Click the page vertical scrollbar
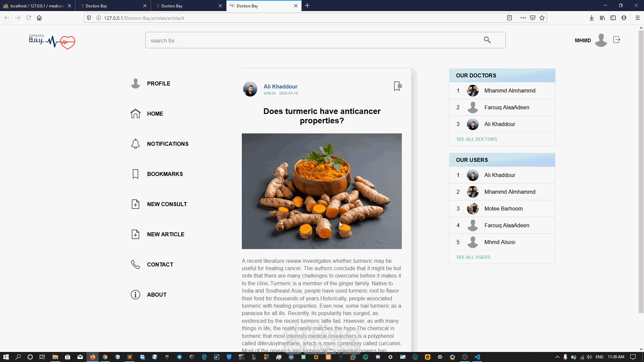 pyautogui.click(x=641, y=168)
